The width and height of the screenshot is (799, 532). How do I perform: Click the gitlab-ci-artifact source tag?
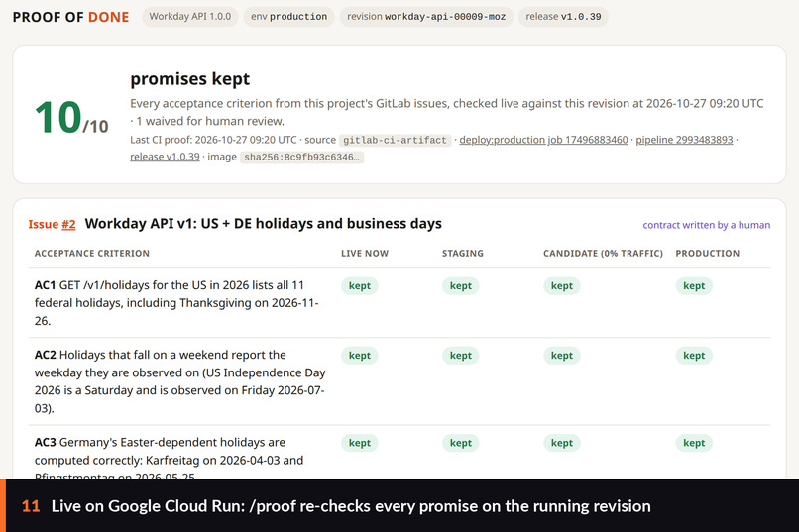click(x=395, y=140)
